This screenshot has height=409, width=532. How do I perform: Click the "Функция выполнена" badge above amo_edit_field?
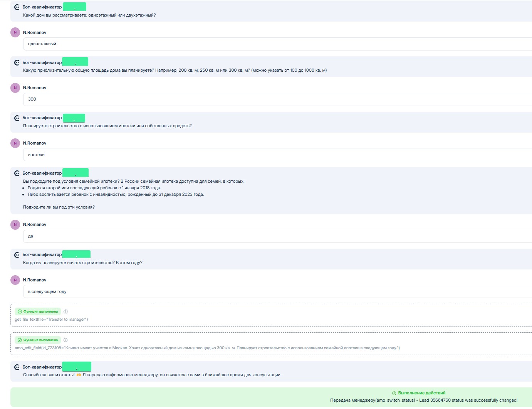[37, 340]
